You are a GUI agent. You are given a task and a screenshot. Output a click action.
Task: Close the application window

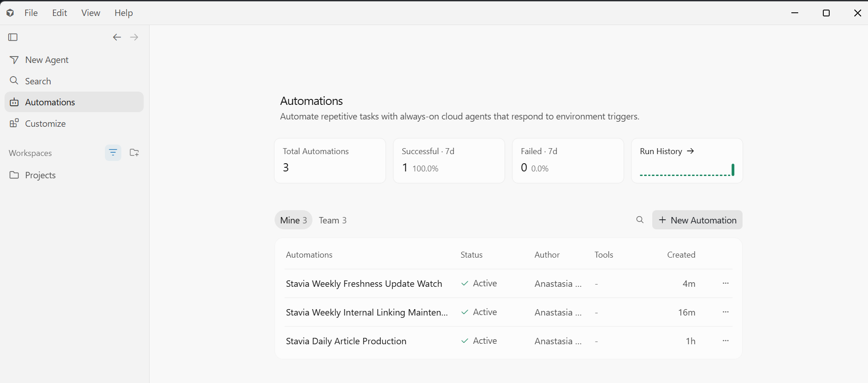click(858, 13)
